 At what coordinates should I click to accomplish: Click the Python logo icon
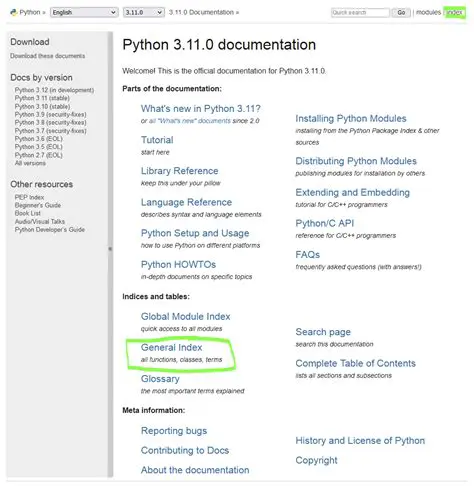tap(13, 12)
